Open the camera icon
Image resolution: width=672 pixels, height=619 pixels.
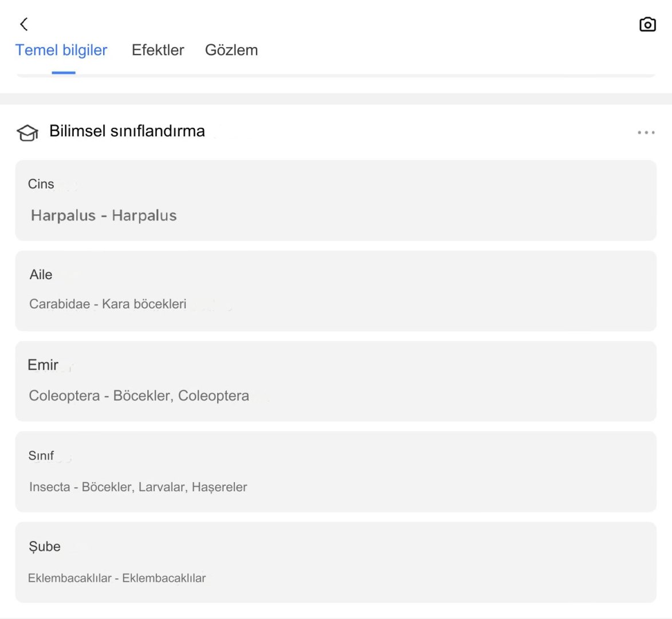[x=647, y=25]
